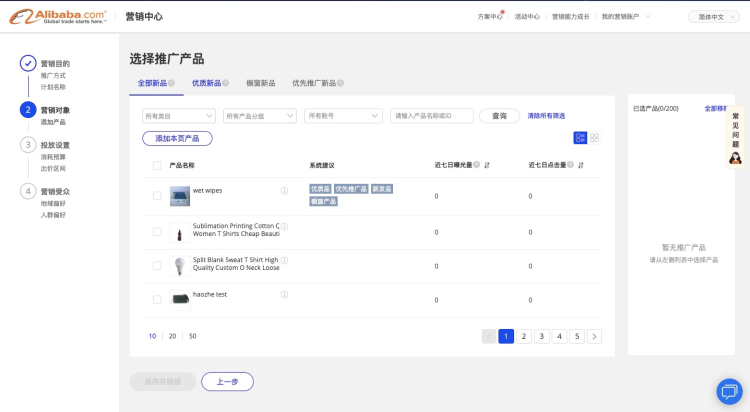750x412 pixels.
Task: Tick the haozhe test product checkbox
Action: pyautogui.click(x=157, y=299)
